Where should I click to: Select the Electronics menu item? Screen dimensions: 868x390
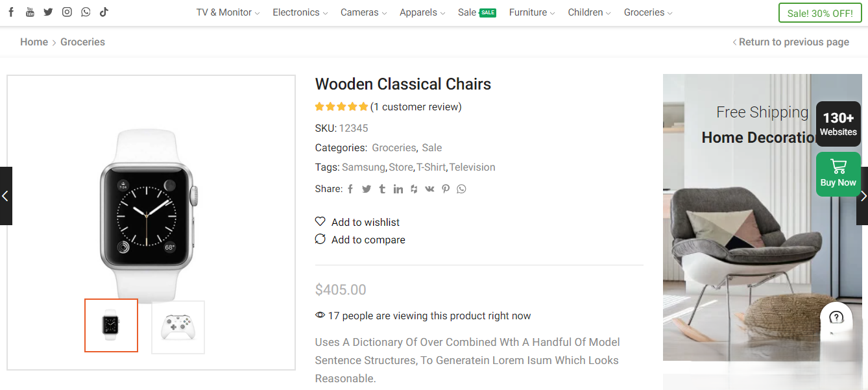296,12
